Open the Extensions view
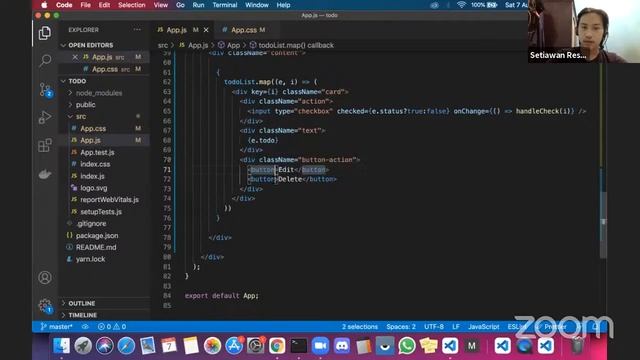Image resolution: width=640 pixels, height=360 pixels. pyautogui.click(x=45, y=145)
